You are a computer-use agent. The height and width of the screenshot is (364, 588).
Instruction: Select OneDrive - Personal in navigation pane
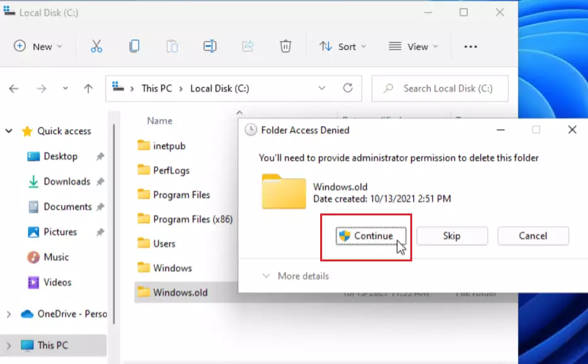[x=64, y=314]
